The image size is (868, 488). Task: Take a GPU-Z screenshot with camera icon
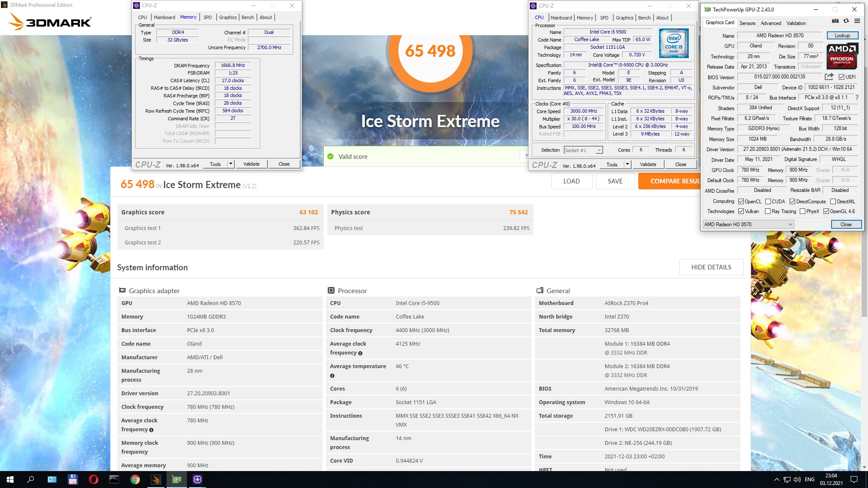click(835, 21)
